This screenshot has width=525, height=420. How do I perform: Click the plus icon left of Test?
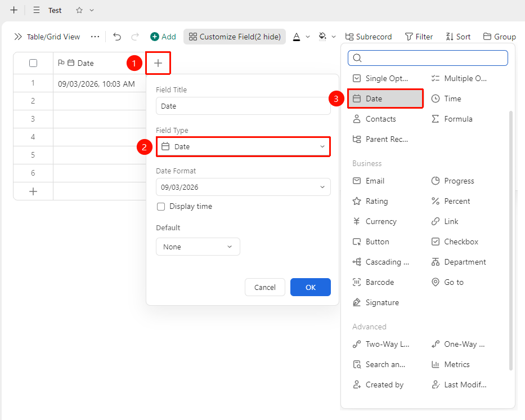[14, 10]
